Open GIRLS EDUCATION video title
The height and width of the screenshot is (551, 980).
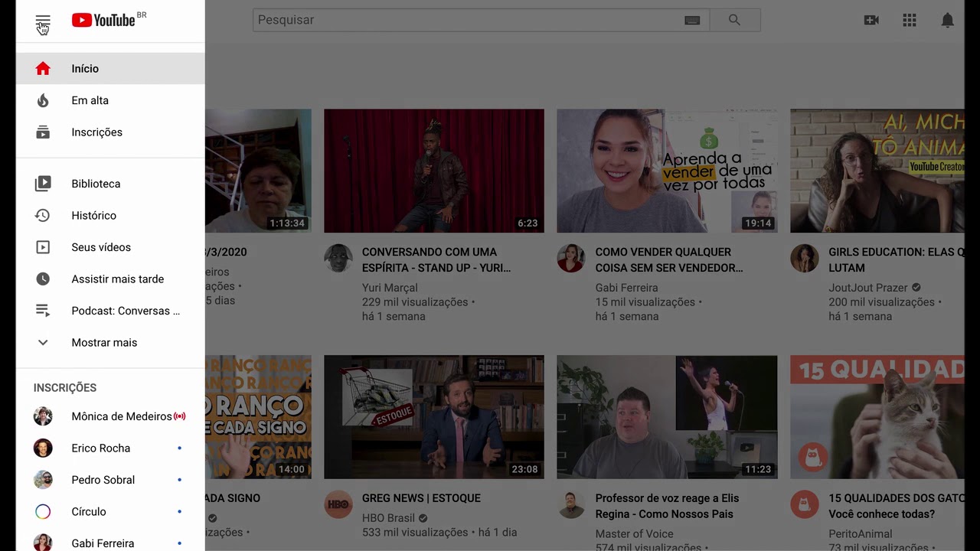(x=896, y=260)
